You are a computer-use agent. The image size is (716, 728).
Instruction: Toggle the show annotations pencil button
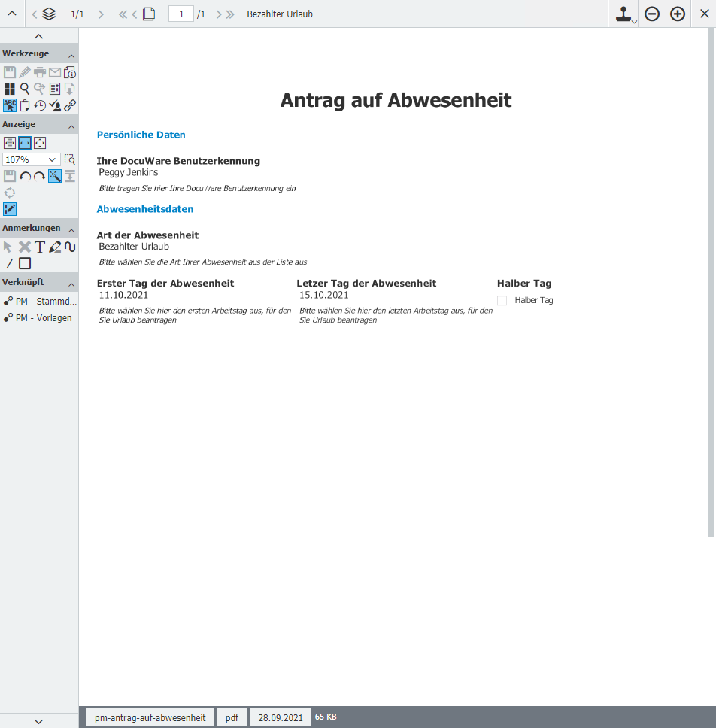coord(10,209)
